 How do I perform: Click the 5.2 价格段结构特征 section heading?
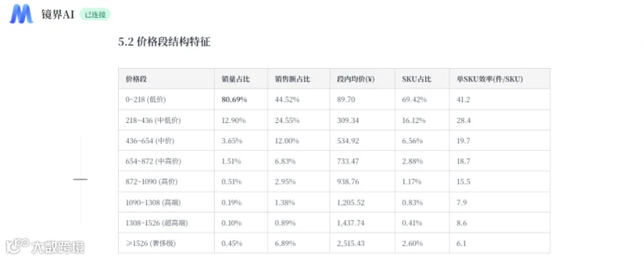[165, 42]
